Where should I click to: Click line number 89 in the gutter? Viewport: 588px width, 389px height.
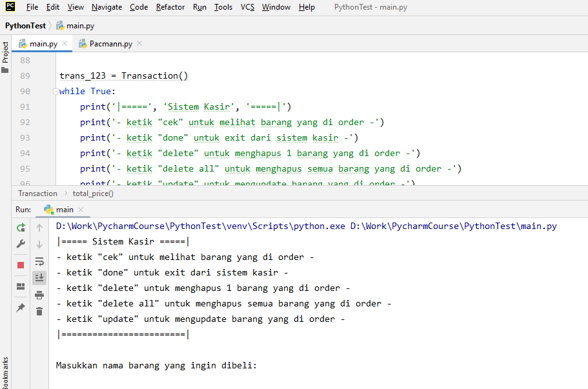(25, 75)
